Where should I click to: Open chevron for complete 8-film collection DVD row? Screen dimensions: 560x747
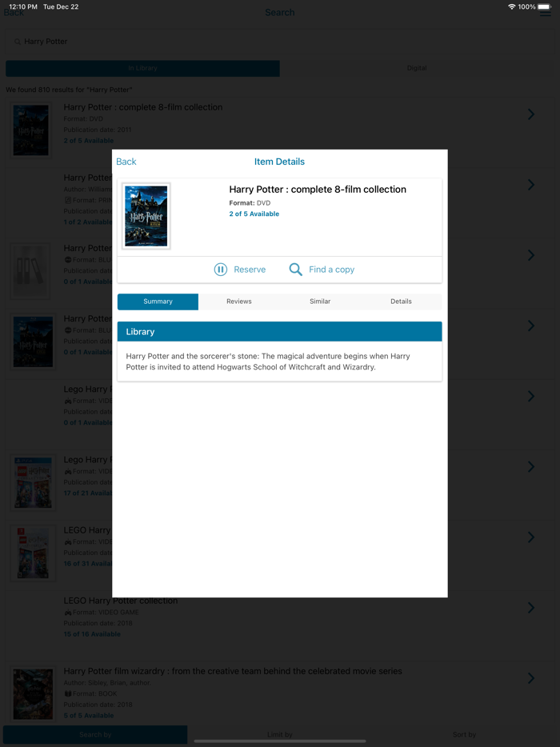[531, 114]
